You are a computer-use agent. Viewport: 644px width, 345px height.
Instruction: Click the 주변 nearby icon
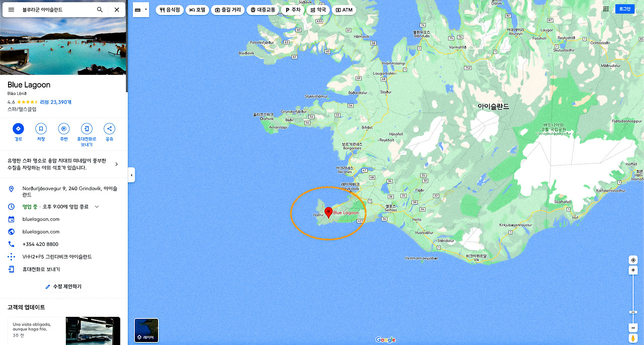pos(64,129)
